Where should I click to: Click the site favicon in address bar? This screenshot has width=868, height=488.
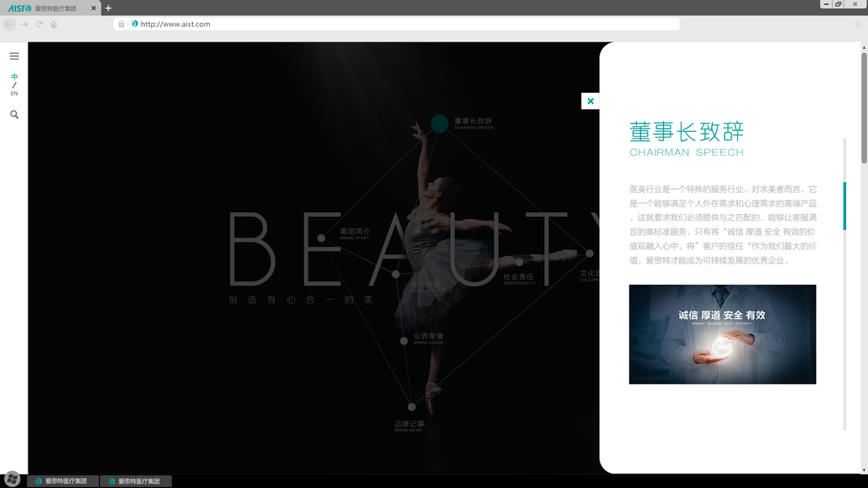(134, 24)
